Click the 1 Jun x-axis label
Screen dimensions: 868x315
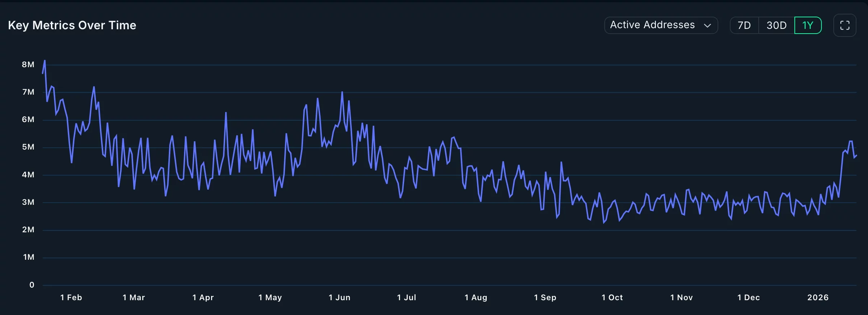[339, 297]
